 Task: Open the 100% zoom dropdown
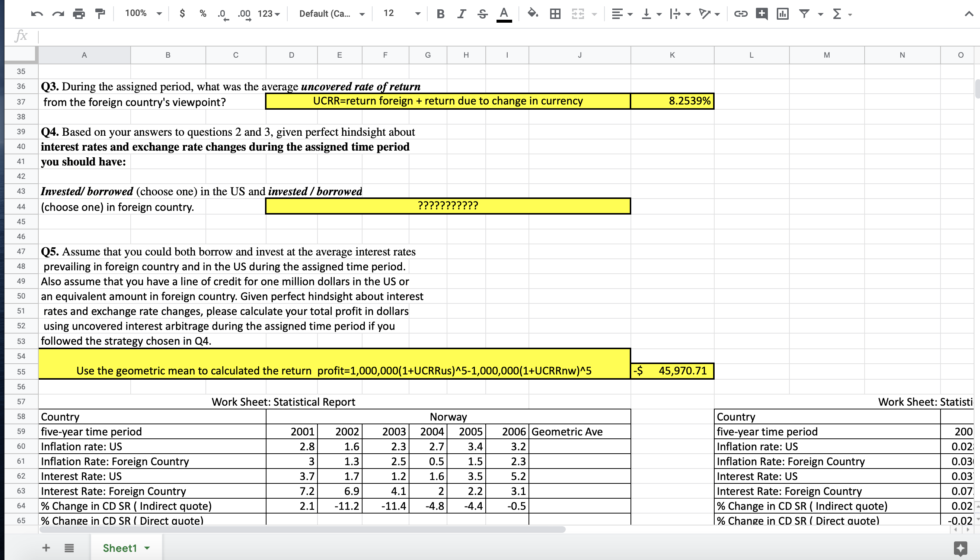click(143, 14)
